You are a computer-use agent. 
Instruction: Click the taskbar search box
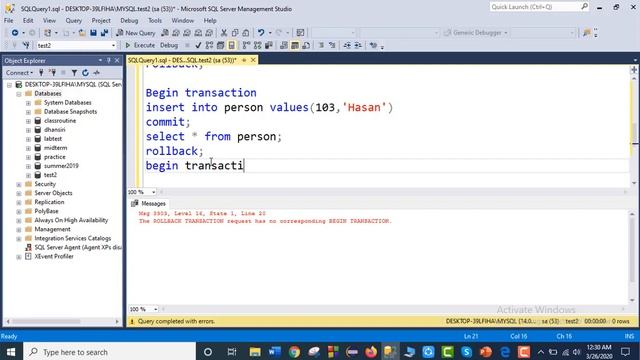(109, 352)
